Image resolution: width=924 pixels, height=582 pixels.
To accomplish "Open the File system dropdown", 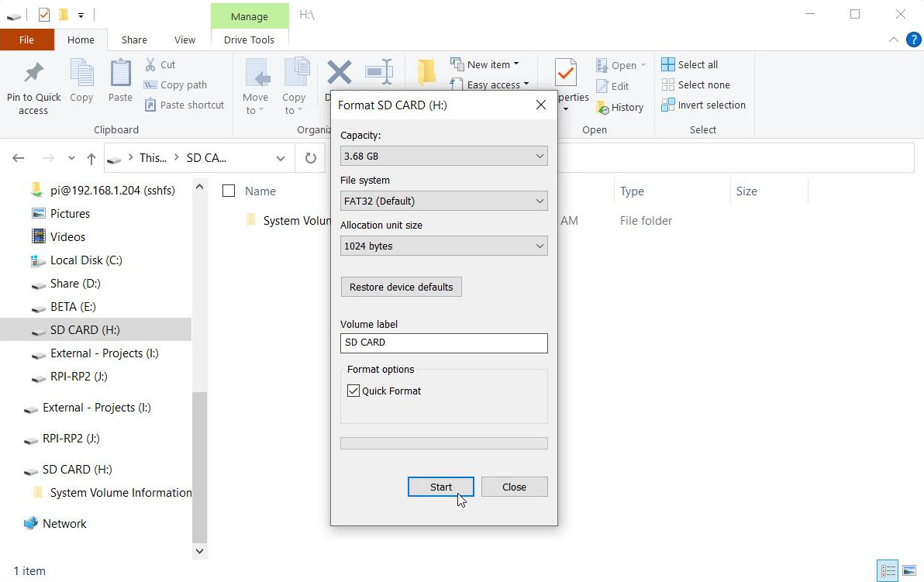I will click(x=443, y=201).
